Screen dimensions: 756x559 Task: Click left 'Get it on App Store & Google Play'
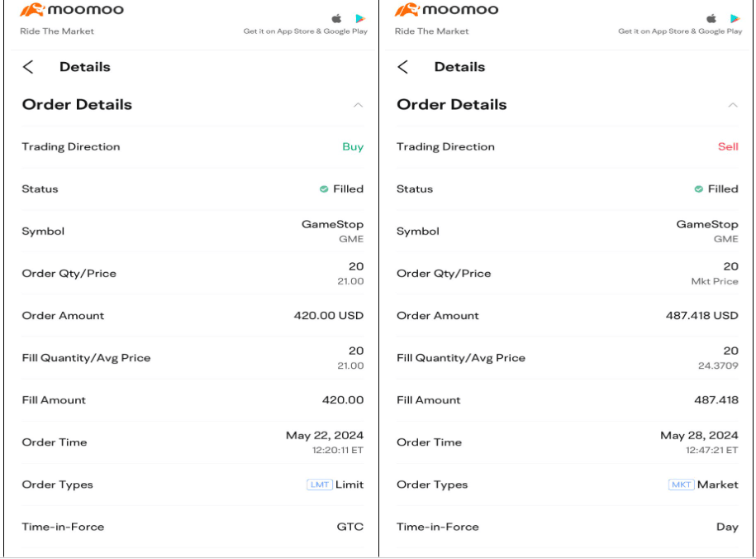[x=305, y=31]
